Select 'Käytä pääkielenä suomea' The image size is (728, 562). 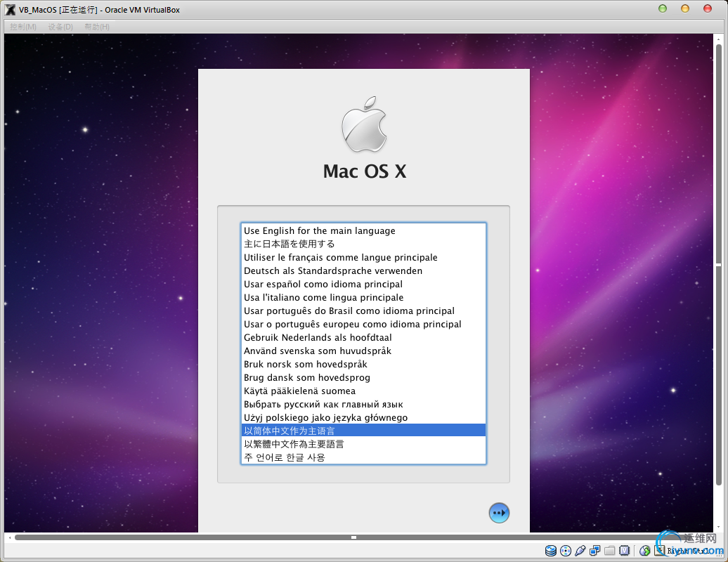click(363, 391)
